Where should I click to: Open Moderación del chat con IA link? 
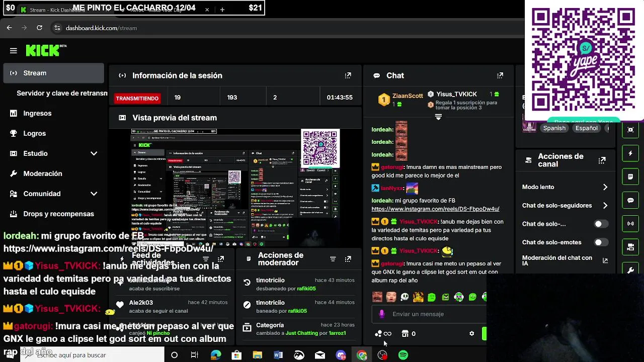[x=565, y=260]
